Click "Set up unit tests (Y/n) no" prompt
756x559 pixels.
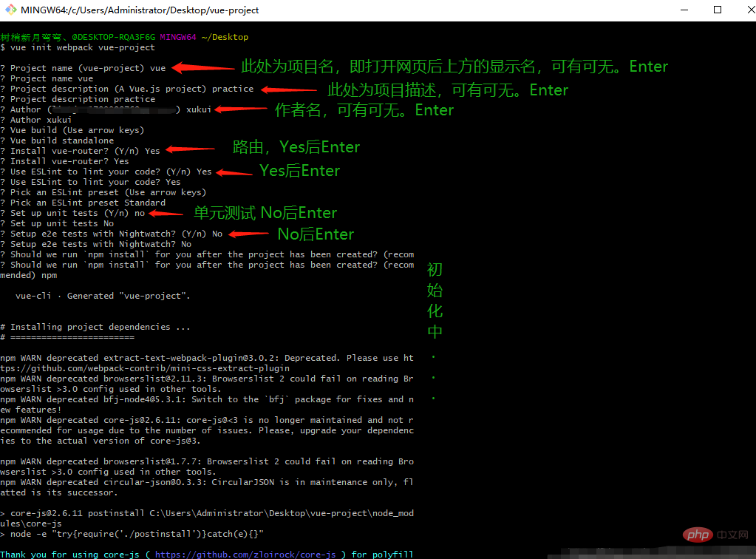coord(72,213)
